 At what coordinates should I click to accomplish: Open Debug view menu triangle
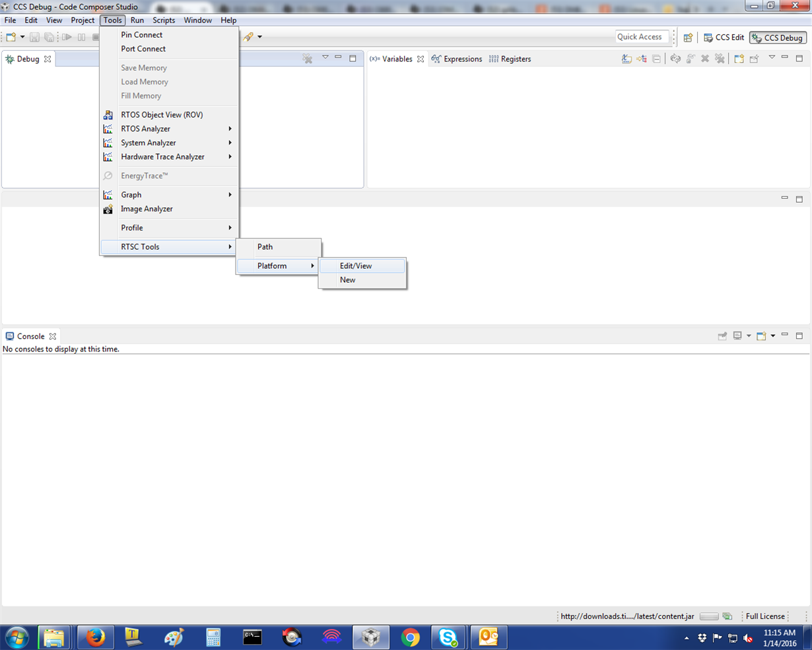[x=325, y=58]
